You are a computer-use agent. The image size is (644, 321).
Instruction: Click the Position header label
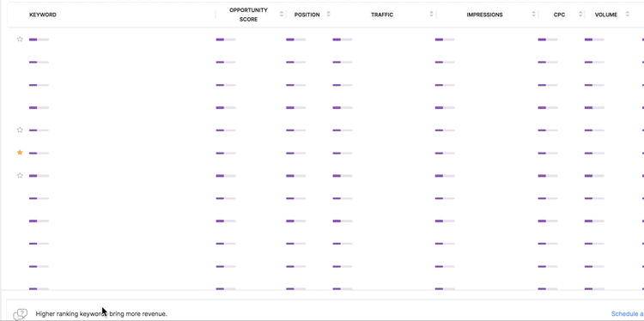[307, 15]
